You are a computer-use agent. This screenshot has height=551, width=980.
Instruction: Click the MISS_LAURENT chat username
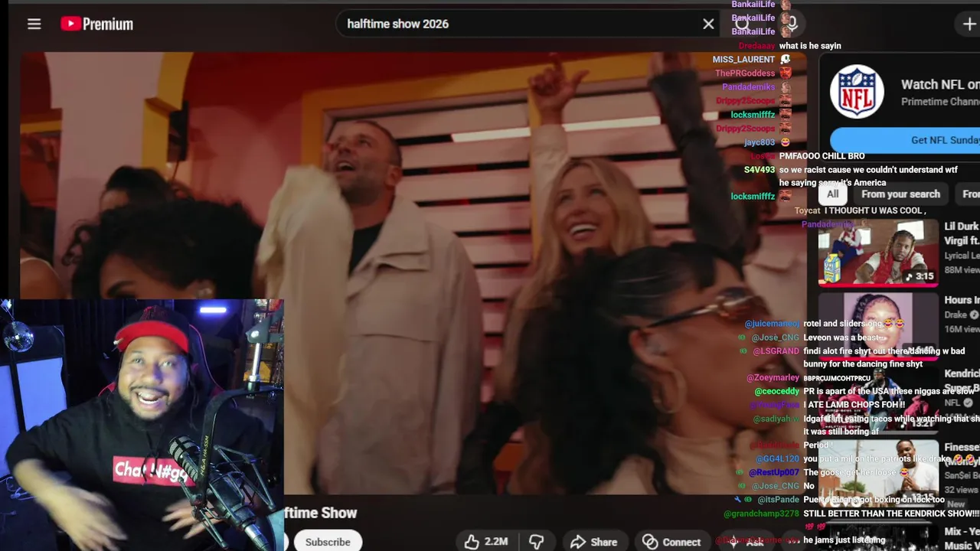[743, 60]
